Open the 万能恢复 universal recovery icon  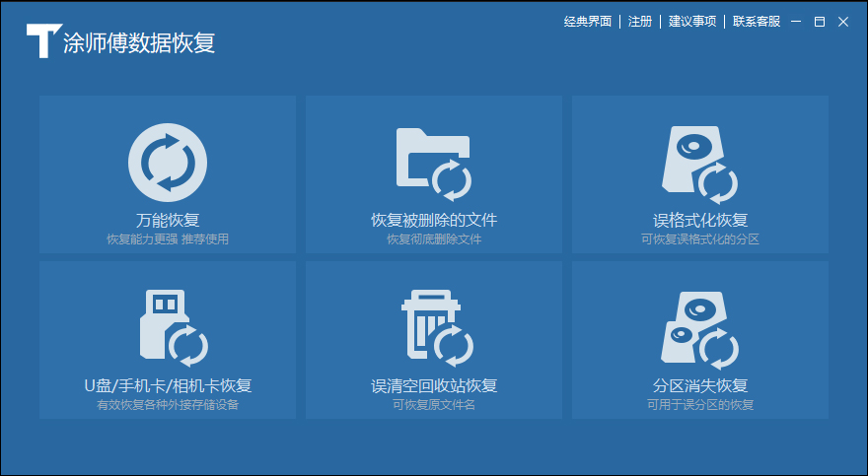point(168,163)
